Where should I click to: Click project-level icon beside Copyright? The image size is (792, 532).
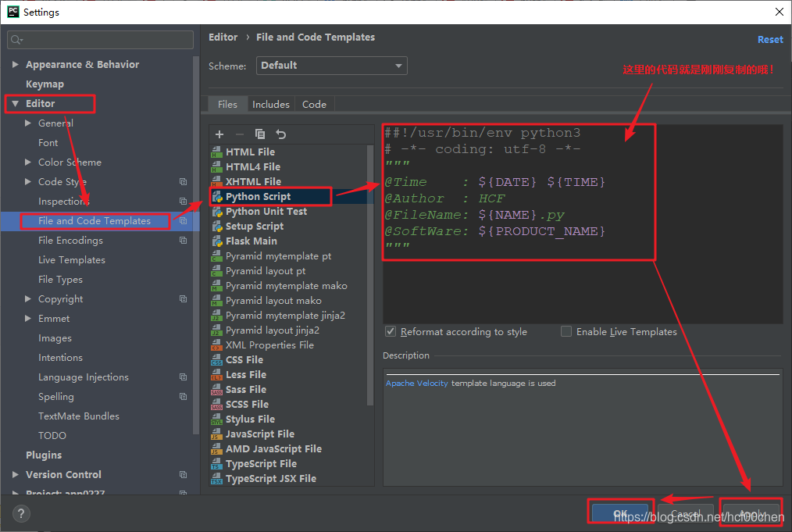point(183,299)
